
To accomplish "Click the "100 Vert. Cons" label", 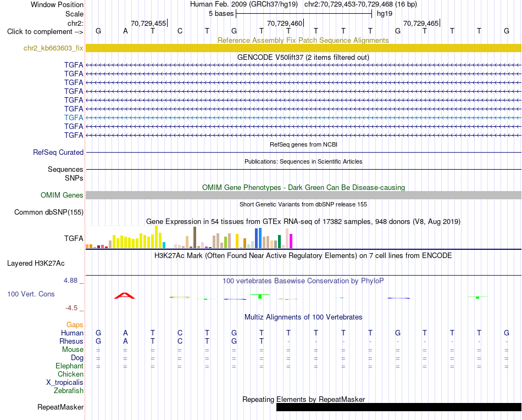I will pyautogui.click(x=31, y=294).
